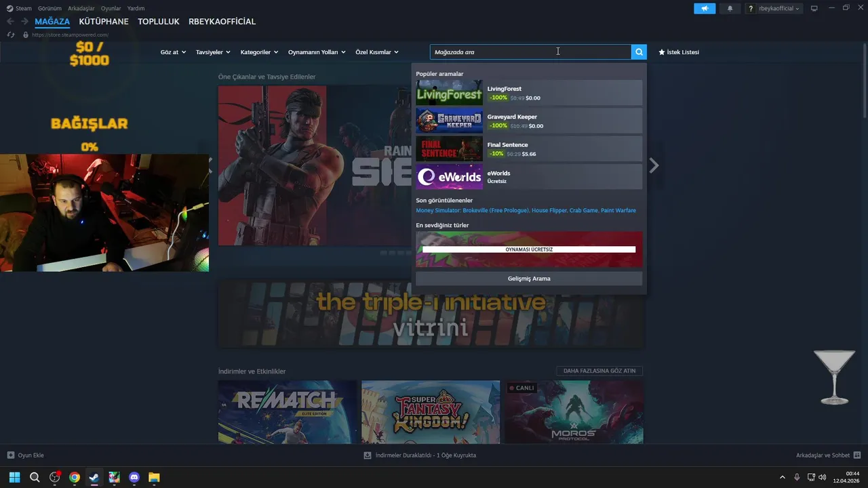Screen dimensions: 868x488
Task: Open Windows taskbar search
Action: [x=35, y=477]
